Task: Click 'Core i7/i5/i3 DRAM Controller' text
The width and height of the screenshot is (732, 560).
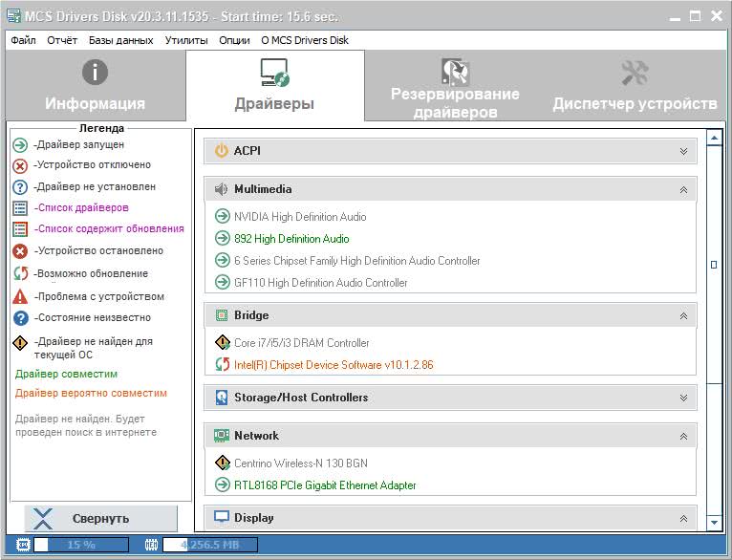Action: point(302,342)
